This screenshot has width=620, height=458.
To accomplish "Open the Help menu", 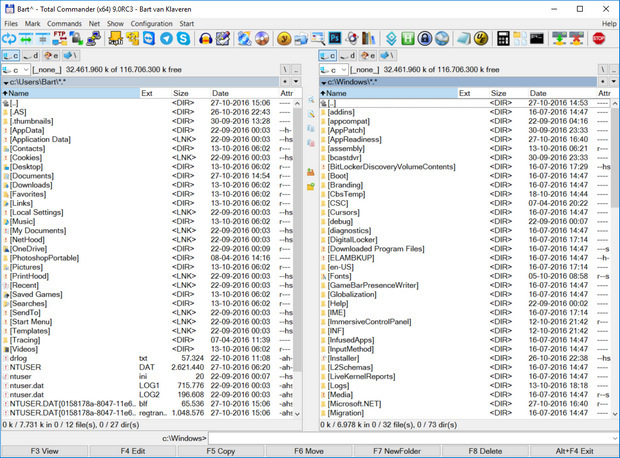I will [x=609, y=24].
